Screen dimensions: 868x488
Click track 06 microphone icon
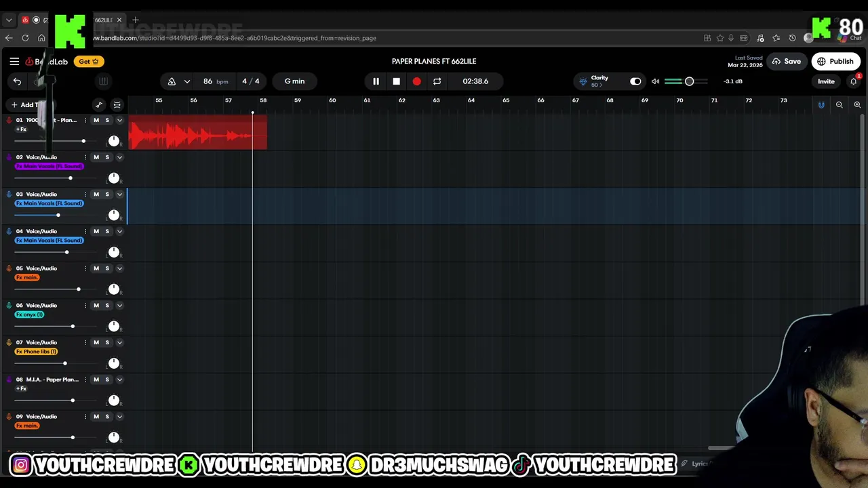[x=9, y=306]
